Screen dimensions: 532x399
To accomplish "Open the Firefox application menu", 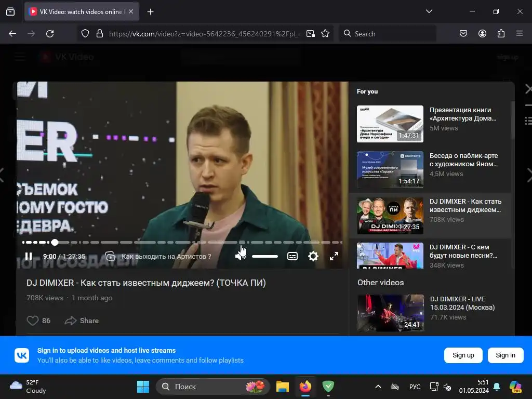I will pos(520,34).
